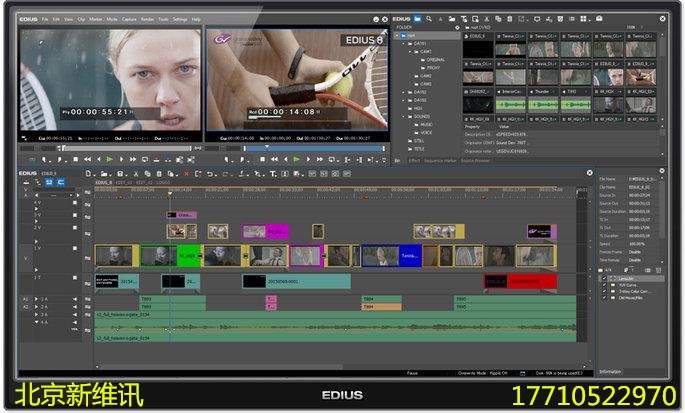Click the red delete icon on timeline toolbar
This screenshot has width=685, height=413.
point(187,174)
